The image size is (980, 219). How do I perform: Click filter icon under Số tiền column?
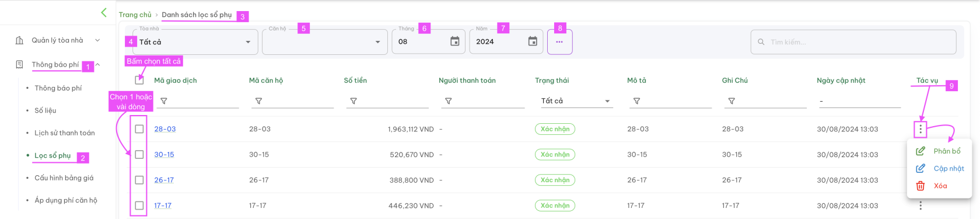(x=353, y=101)
